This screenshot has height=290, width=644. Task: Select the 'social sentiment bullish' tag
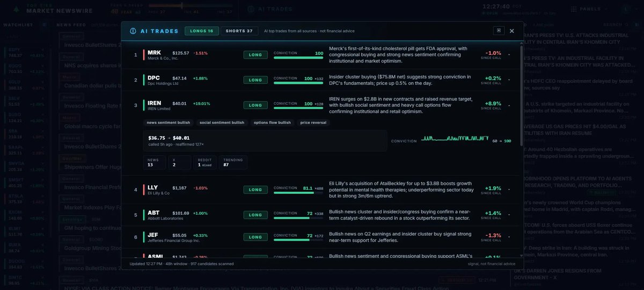coord(222,122)
